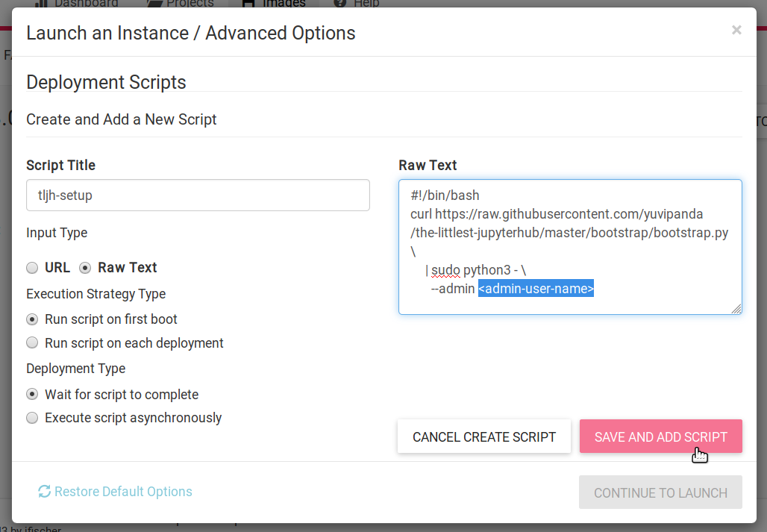Image resolution: width=767 pixels, height=532 pixels.
Task: Grab the Raw Text box resize handle
Action: [x=736, y=308]
